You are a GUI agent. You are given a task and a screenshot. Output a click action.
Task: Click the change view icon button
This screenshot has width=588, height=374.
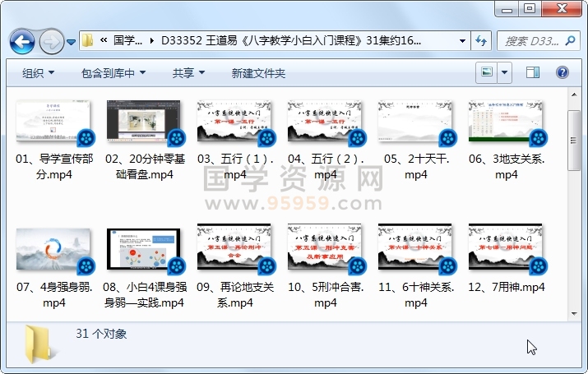pyautogui.click(x=487, y=72)
